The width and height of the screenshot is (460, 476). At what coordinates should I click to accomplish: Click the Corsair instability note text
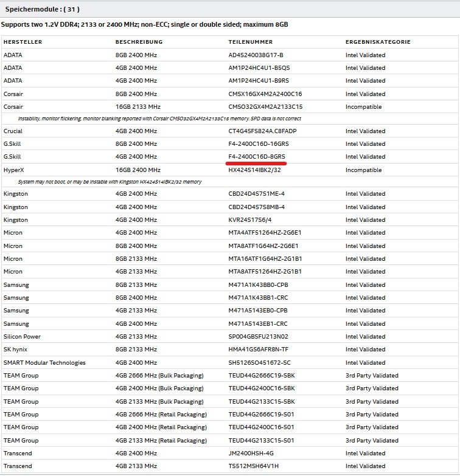point(159,119)
